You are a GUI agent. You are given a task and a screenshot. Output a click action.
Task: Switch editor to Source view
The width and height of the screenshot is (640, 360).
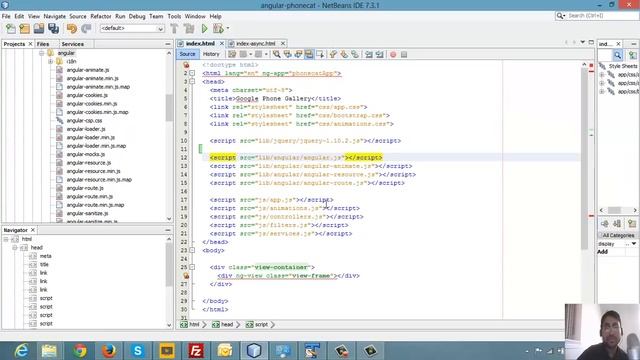click(187, 54)
